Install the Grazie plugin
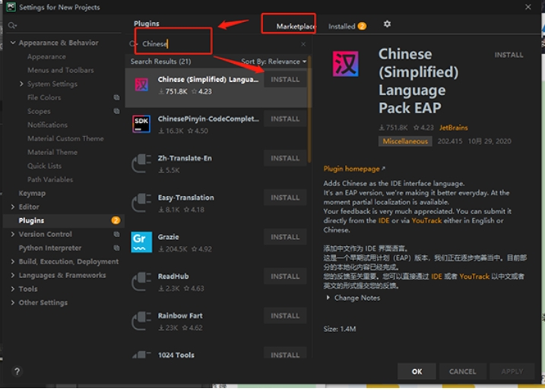Screen dimensions: 545x392 pyautogui.click(x=285, y=237)
